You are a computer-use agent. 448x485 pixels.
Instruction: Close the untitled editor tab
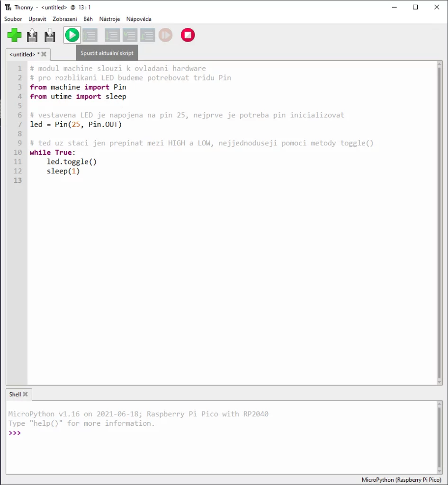[x=44, y=54]
